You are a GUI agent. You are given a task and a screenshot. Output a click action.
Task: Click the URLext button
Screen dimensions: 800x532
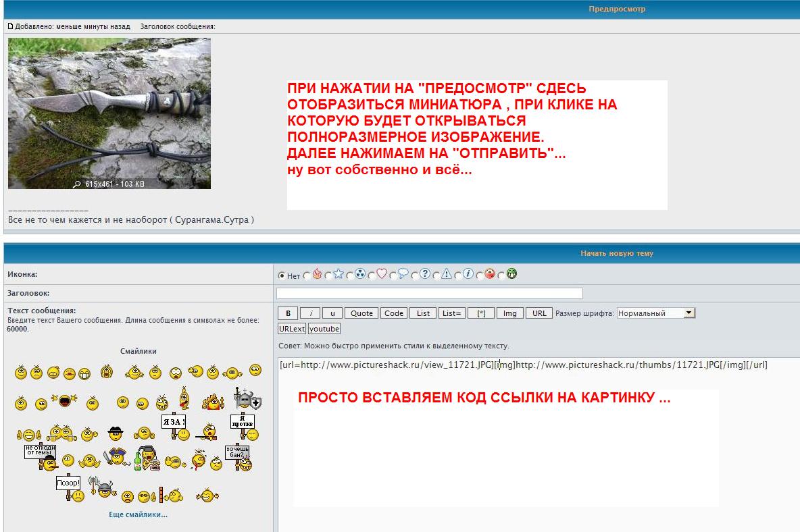tap(292, 329)
